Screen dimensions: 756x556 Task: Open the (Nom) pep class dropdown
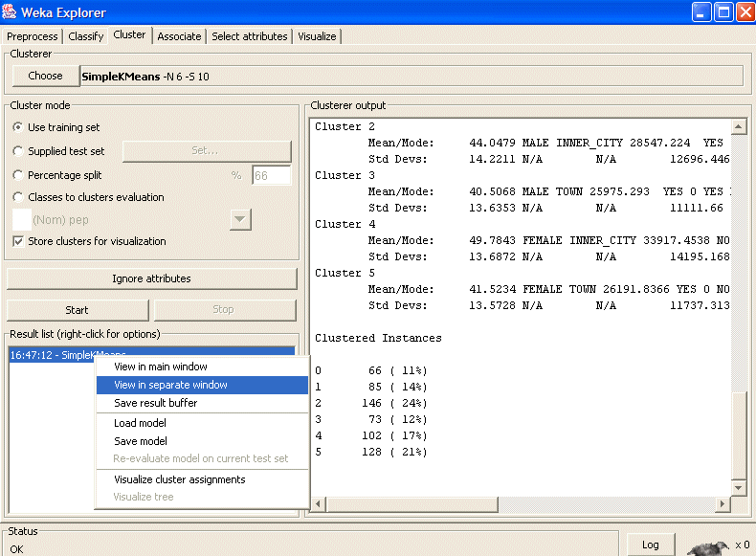click(x=240, y=219)
